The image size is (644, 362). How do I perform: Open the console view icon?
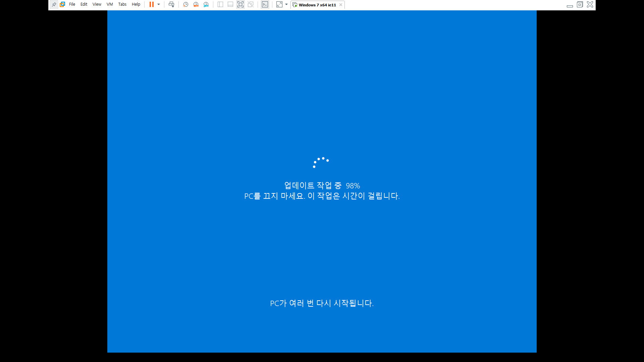(x=265, y=4)
